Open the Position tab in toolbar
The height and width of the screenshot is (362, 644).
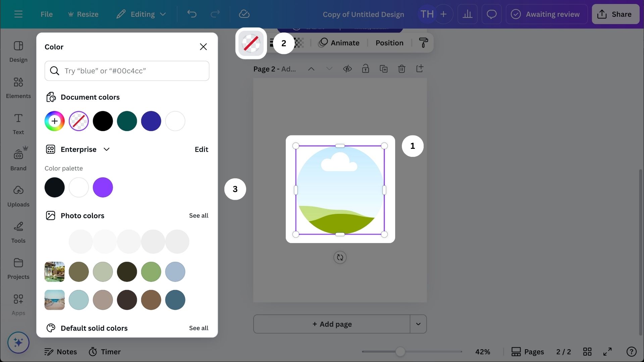(389, 43)
